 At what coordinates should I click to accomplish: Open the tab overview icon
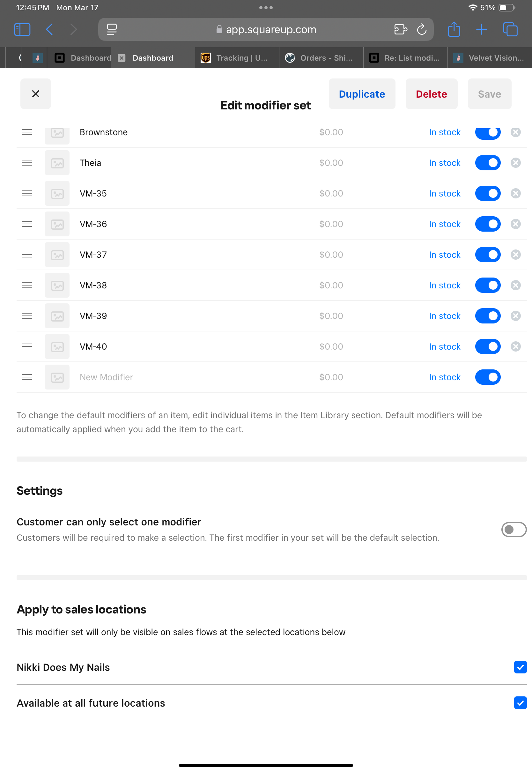(x=510, y=29)
